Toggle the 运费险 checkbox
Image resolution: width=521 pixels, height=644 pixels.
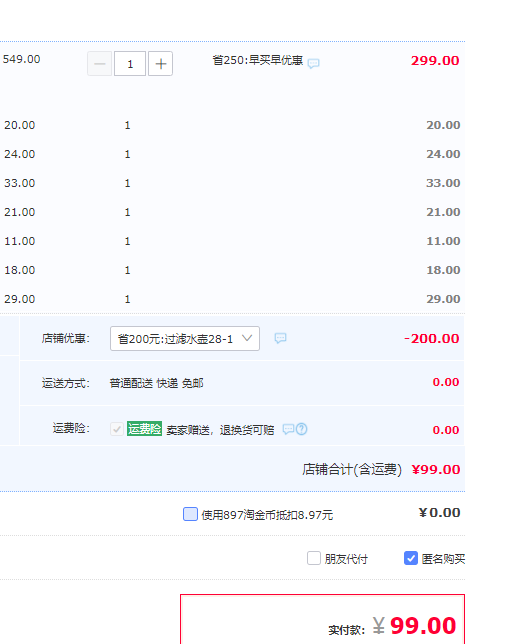click(x=117, y=429)
